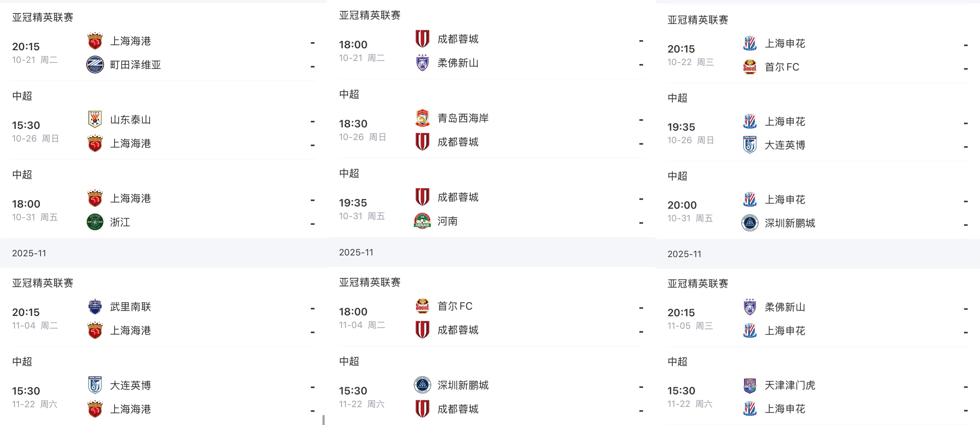Click 大连英博 logo in the 10-26 match
Image resolution: width=980 pixels, height=425 pixels.
click(750, 145)
